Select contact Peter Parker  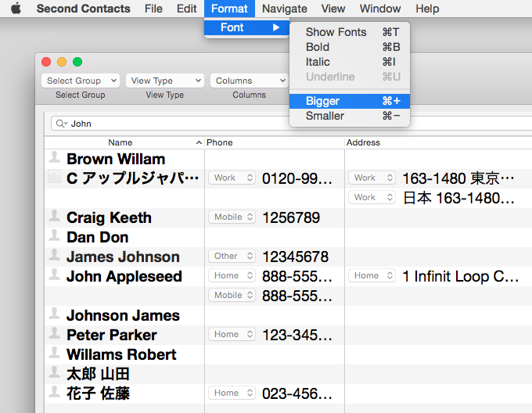pyautogui.click(x=112, y=335)
